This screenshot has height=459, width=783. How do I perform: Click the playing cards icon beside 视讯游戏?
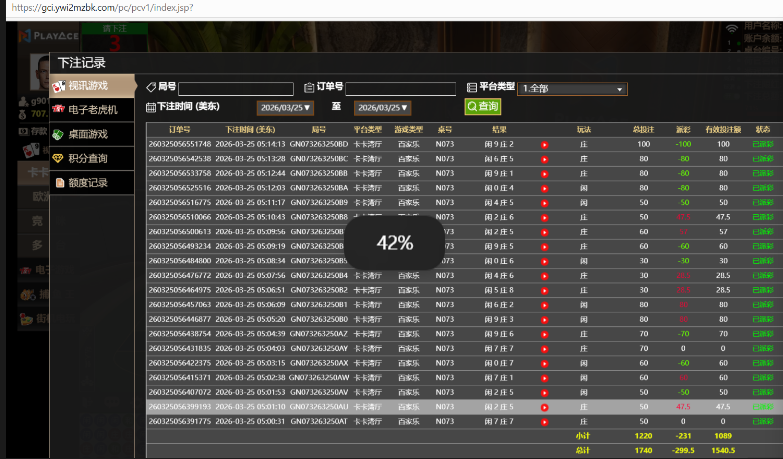click(x=58, y=85)
